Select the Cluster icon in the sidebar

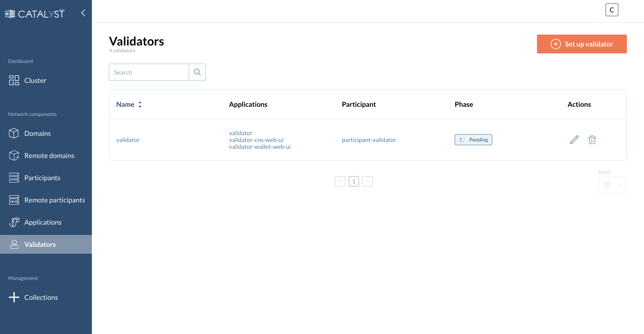tap(14, 80)
